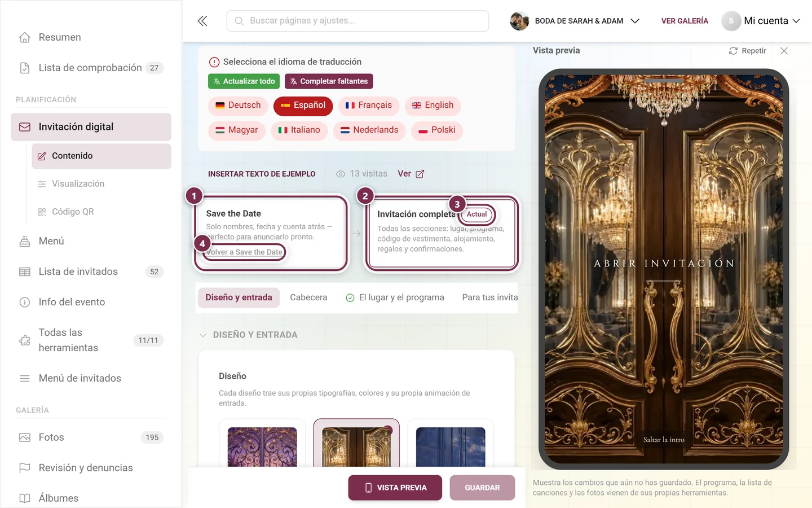The height and width of the screenshot is (508, 812).
Task: Switch to the Cabecera tab
Action: (x=308, y=297)
